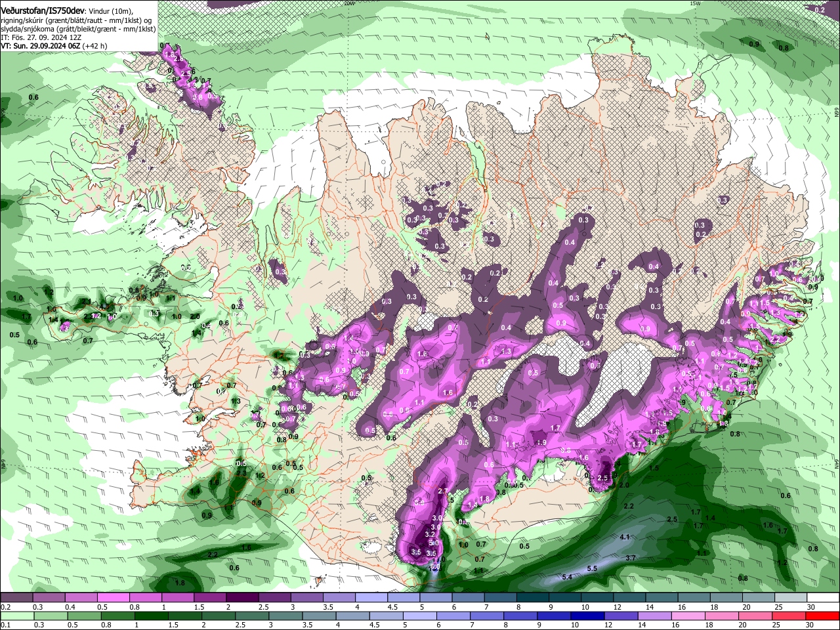
Task: Click the darkest purple 2 mm snow swatch
Action: click(x=244, y=598)
